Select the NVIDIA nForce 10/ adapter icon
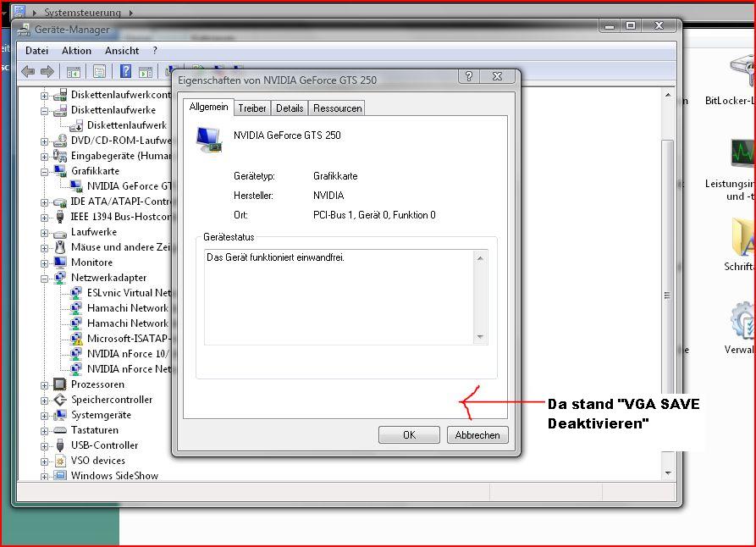The height and width of the screenshot is (547, 756). click(x=76, y=354)
